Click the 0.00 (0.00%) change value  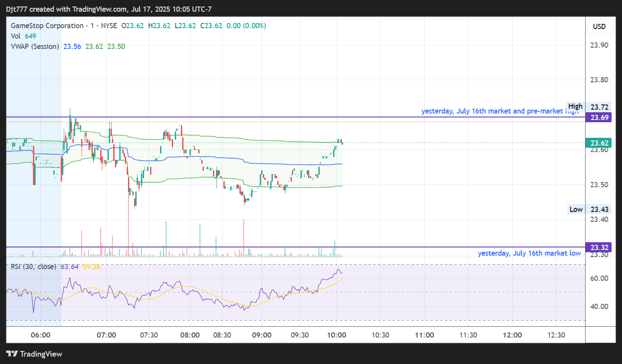246,26
